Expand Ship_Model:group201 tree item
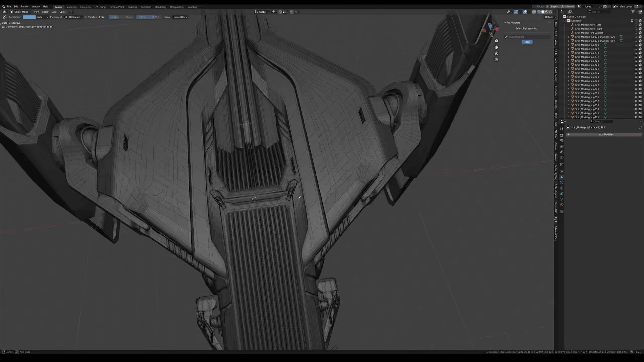Image resolution: width=644 pixels, height=362 pixels. pyautogui.click(x=569, y=45)
